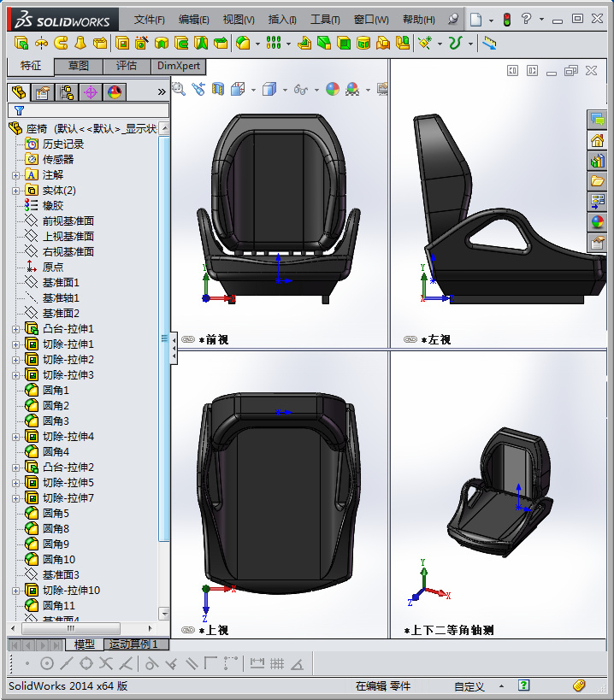The image size is (614, 700).
Task: Open the view orientation dropdown arrow
Action: (x=254, y=90)
